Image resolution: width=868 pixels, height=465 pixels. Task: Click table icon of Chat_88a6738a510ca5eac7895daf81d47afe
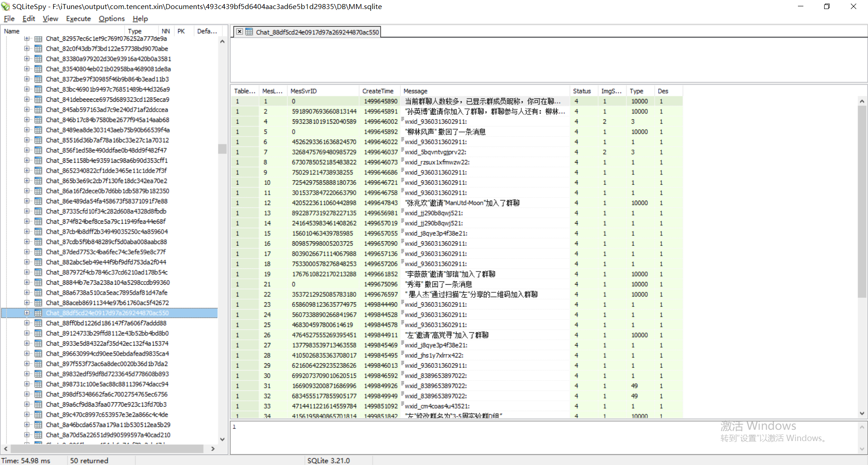(x=38, y=292)
